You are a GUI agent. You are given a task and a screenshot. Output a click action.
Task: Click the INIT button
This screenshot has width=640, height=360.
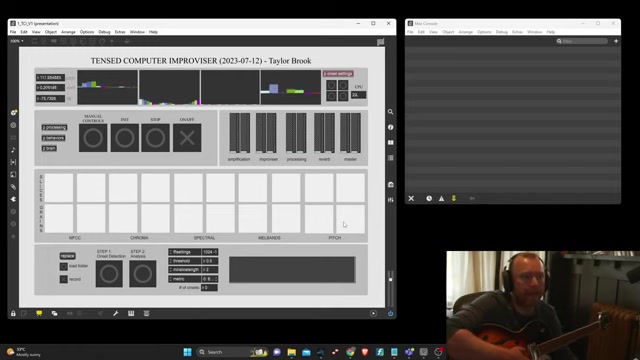point(124,138)
